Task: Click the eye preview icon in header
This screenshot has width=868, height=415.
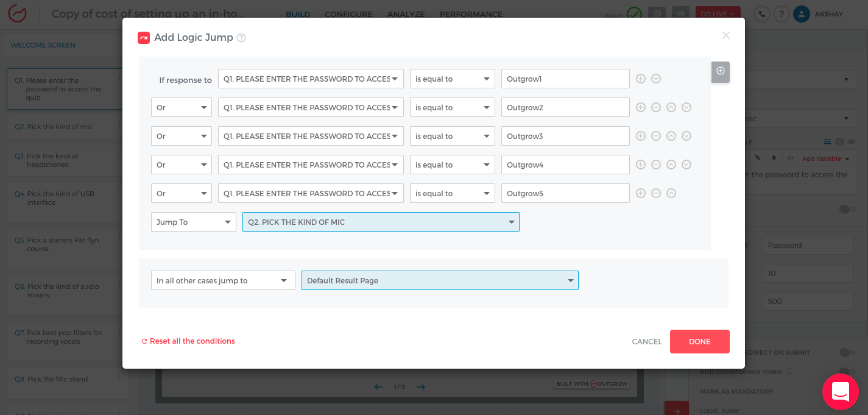Action: pyautogui.click(x=681, y=14)
